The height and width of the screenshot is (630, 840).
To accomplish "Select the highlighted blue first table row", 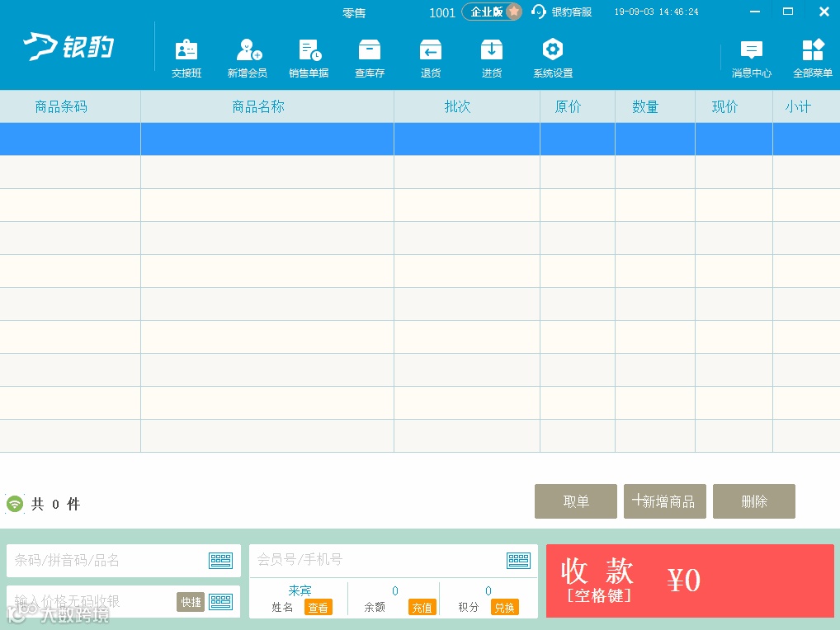I will 420,139.
